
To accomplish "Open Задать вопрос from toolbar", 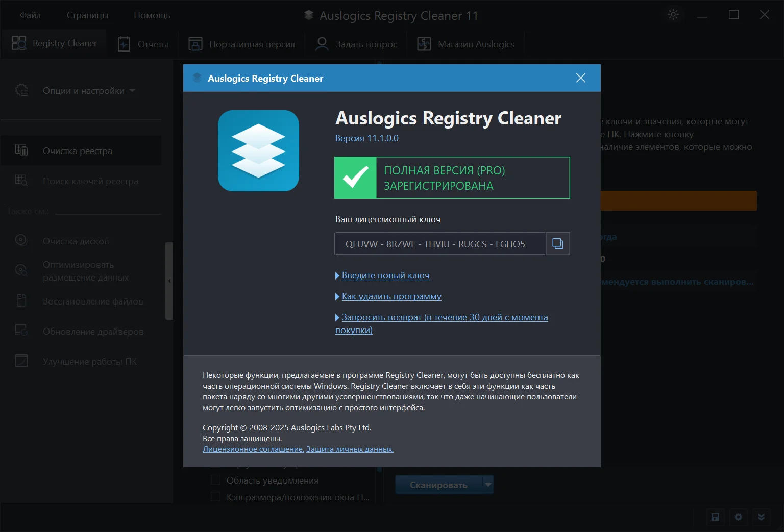I will coord(356,44).
